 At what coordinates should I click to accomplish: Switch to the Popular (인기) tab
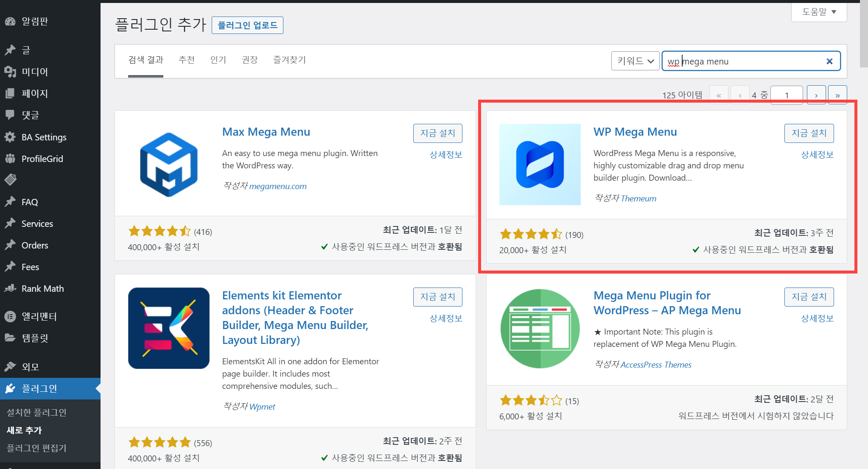218,60
